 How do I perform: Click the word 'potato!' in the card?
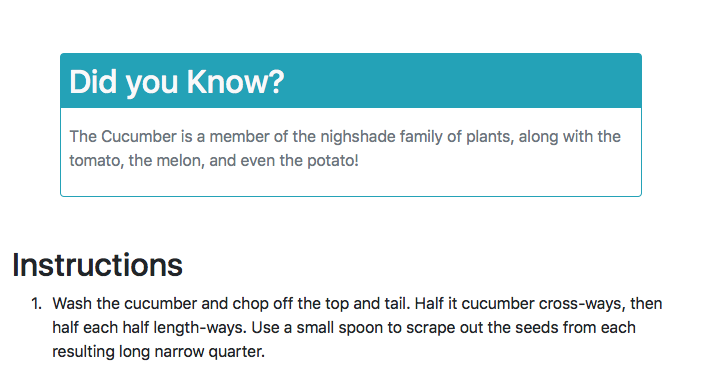pos(333,160)
